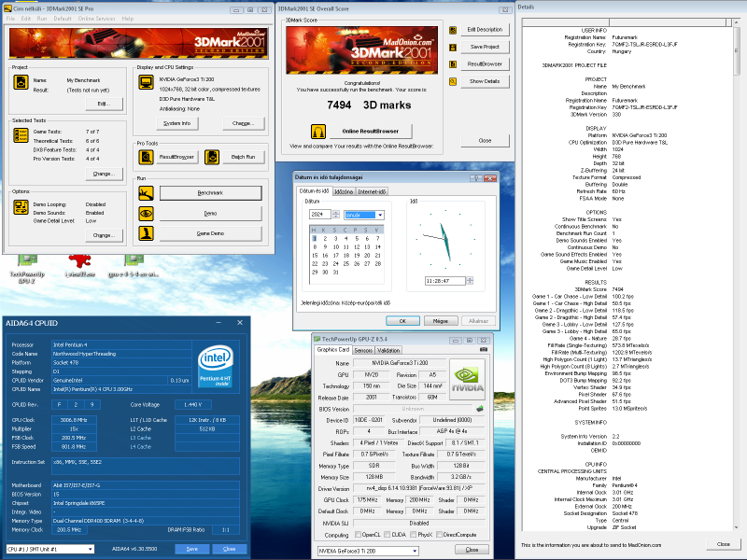Image resolution: width=747 pixels, height=560 pixels.
Task: Click the Online ResultBrowser arch icon
Action: [318, 131]
